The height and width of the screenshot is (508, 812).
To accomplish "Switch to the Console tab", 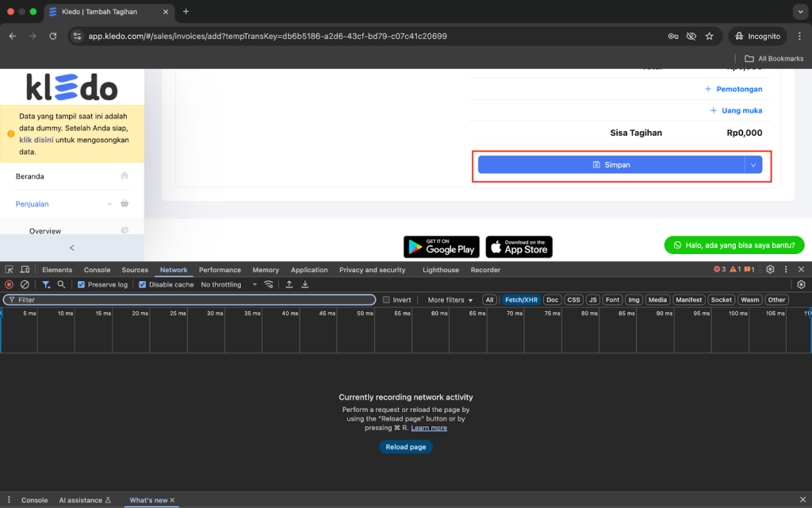I will (x=97, y=270).
